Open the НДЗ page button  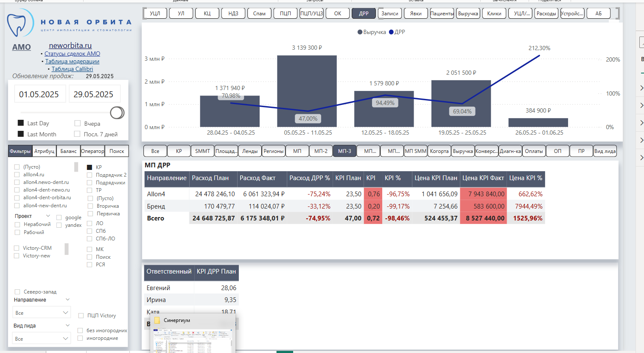(x=233, y=14)
